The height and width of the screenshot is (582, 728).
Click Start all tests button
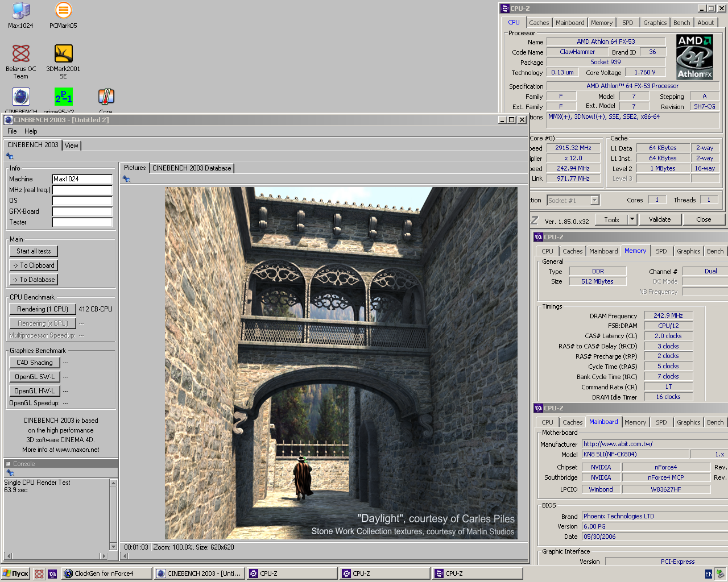34,251
